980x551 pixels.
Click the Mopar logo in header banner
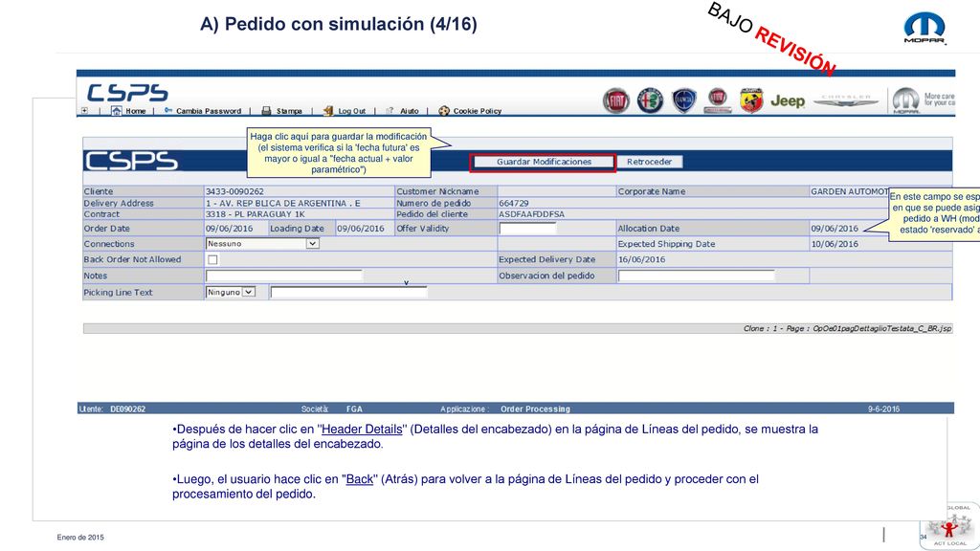point(905,100)
